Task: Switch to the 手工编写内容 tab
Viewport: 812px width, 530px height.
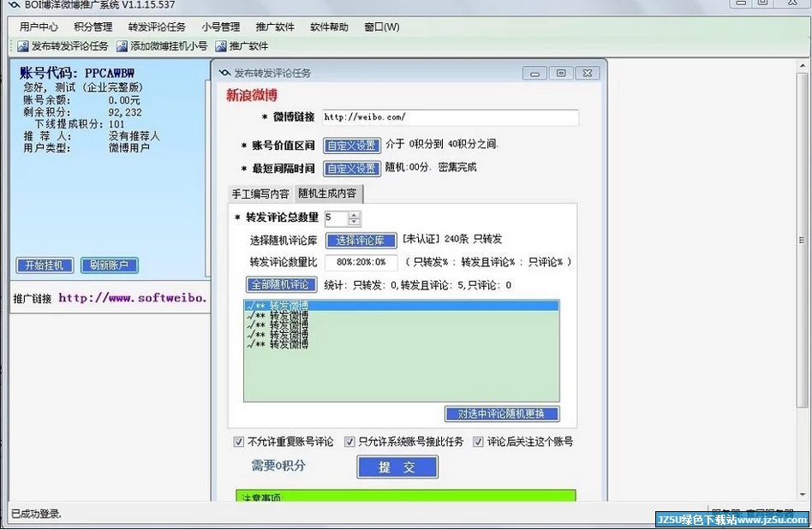Action: tap(260, 194)
